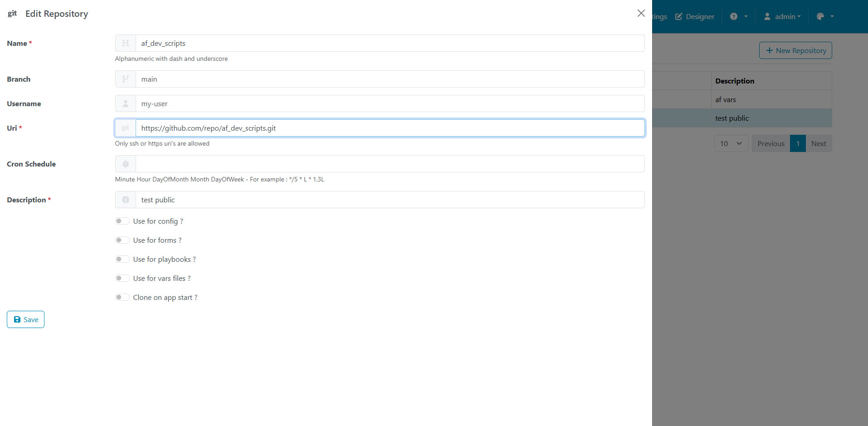Turn on Use for playbooks
868x426 pixels.
122,259
